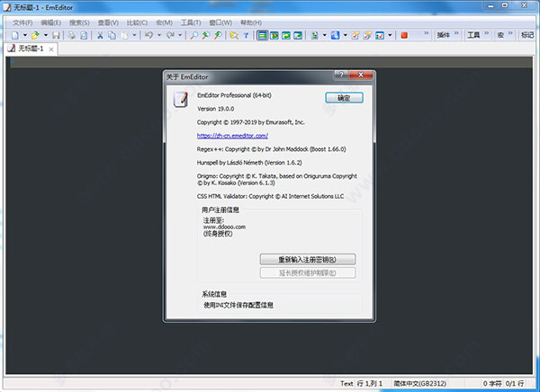Click the Text configuration label in status bar
The image size is (540, 392).
346,383
